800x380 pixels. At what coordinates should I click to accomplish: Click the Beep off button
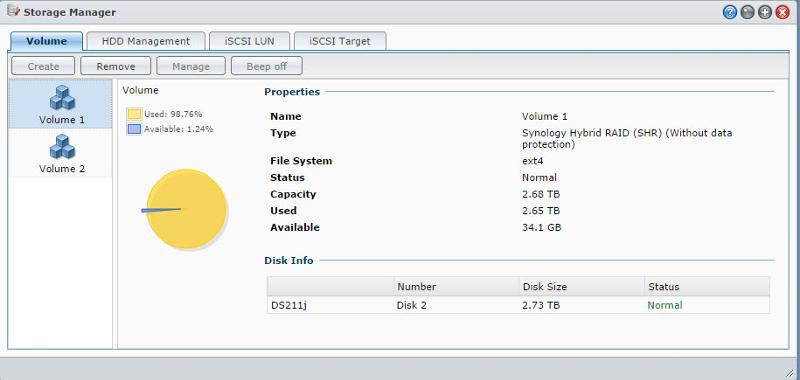266,66
